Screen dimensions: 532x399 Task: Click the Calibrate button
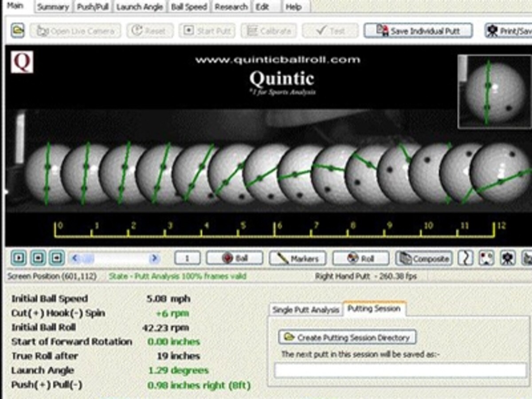(269, 31)
